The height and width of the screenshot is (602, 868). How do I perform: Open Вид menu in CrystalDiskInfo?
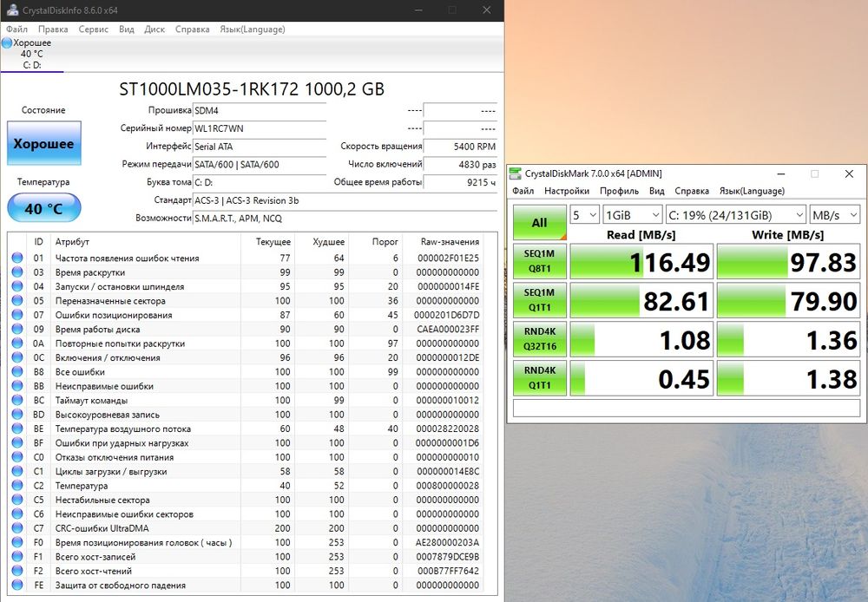click(126, 29)
